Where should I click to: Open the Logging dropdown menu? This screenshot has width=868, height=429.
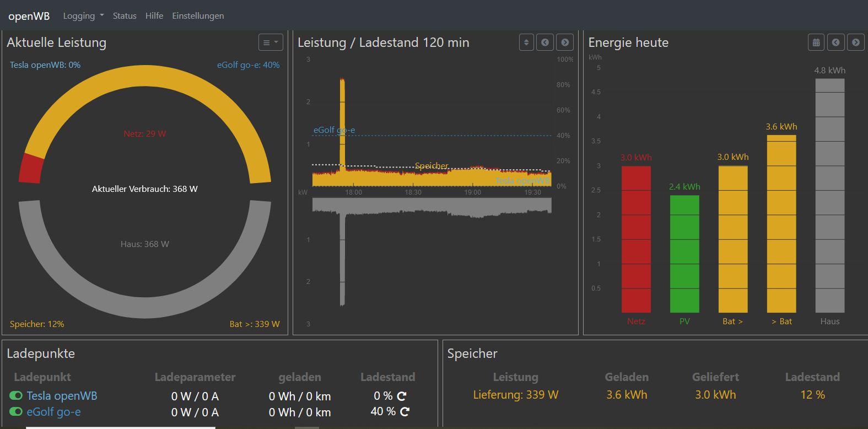[83, 16]
